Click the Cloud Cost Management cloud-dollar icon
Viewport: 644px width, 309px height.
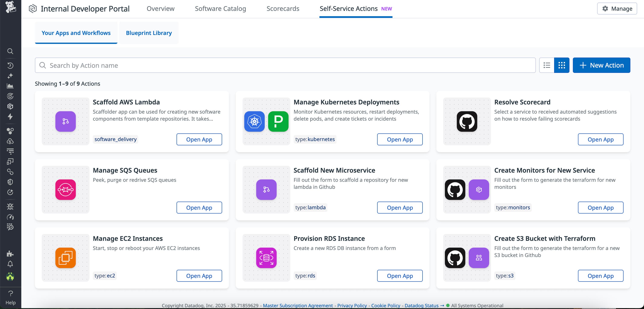click(x=10, y=141)
